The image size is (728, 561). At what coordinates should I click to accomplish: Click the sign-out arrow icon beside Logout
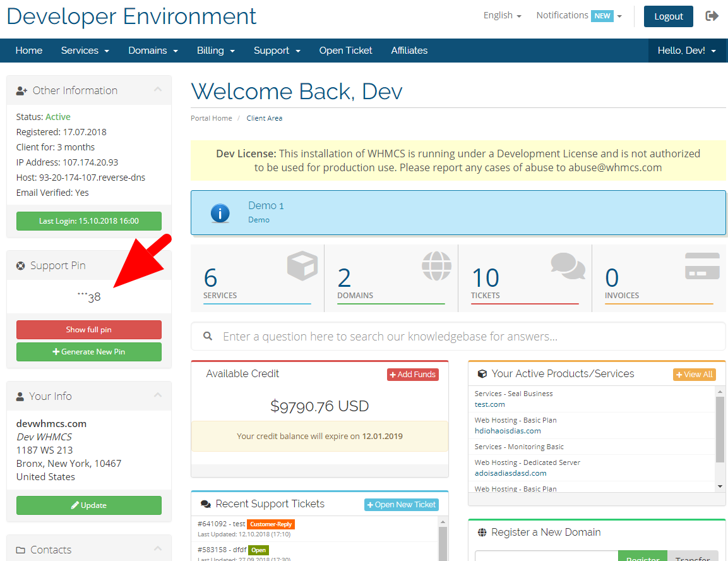coord(712,16)
